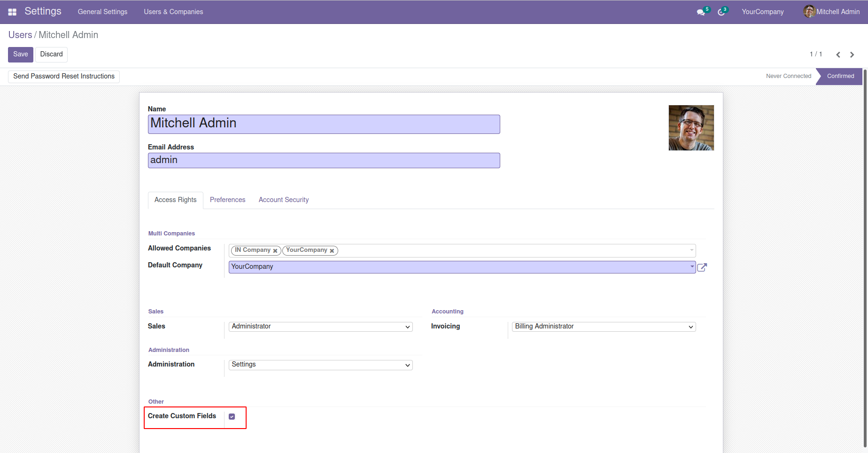Viewport: 868px width, 453px height.
Task: Click Mitchell Admin's avatar in the top bar
Action: [x=809, y=12]
